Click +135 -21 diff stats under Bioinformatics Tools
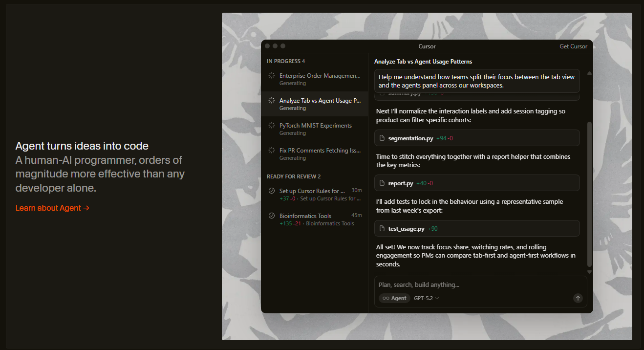The height and width of the screenshot is (350, 644). point(290,223)
